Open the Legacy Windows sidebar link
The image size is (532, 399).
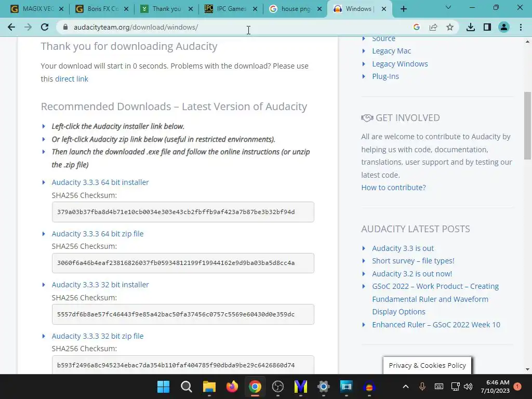tap(400, 64)
